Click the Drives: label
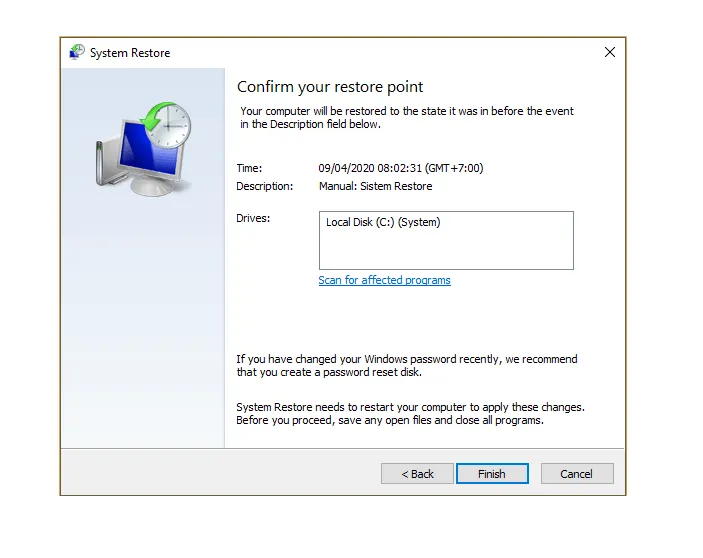Viewport: 703px width, 558px height. coord(253,218)
